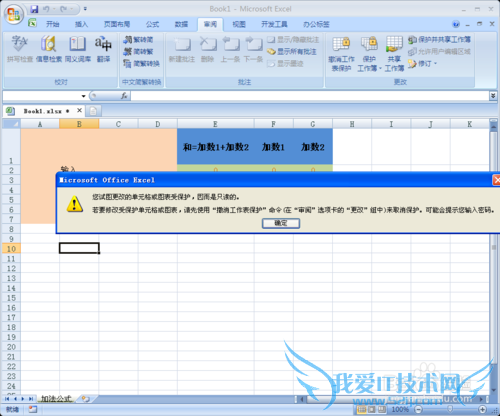Image resolution: width=500 pixels, height=416 pixels.
Task: Go to Next comment (下一条)
Action: point(253,49)
